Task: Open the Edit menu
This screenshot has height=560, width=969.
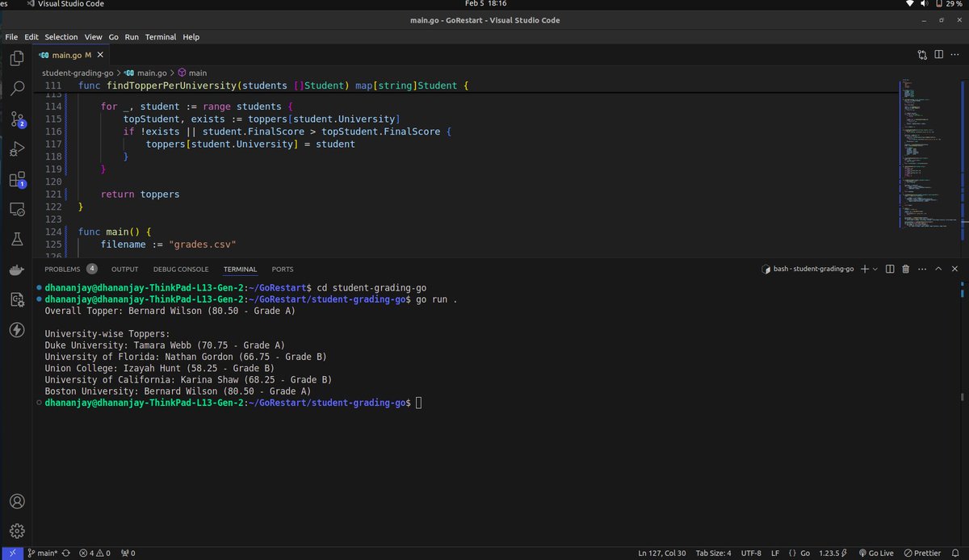Action: [x=31, y=37]
